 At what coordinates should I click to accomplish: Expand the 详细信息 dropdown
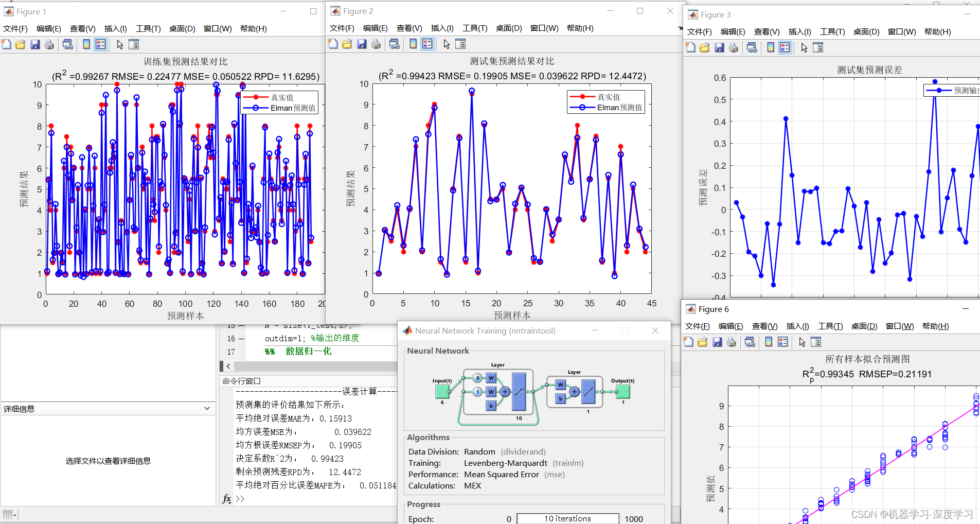coord(207,408)
